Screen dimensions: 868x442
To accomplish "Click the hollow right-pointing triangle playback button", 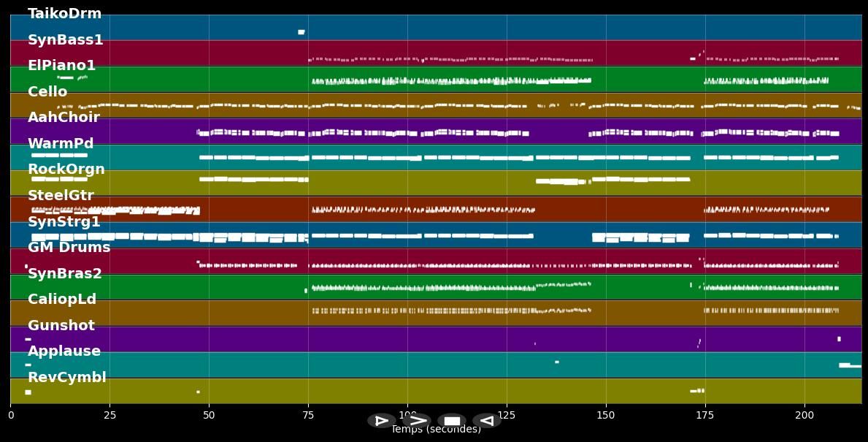I will [x=381, y=421].
